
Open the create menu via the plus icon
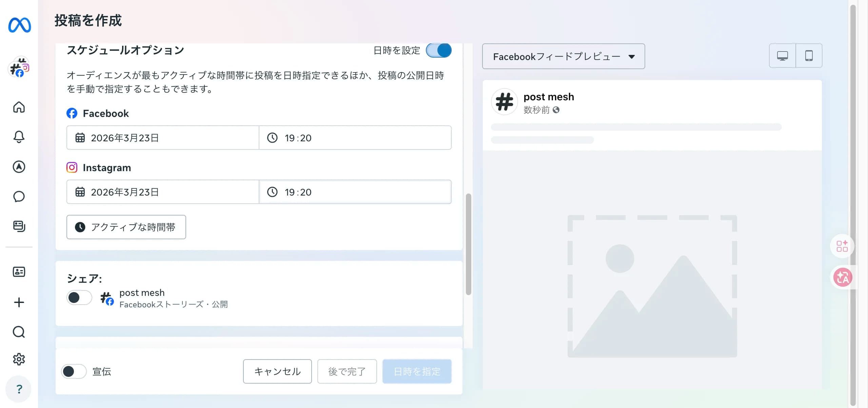(x=19, y=302)
